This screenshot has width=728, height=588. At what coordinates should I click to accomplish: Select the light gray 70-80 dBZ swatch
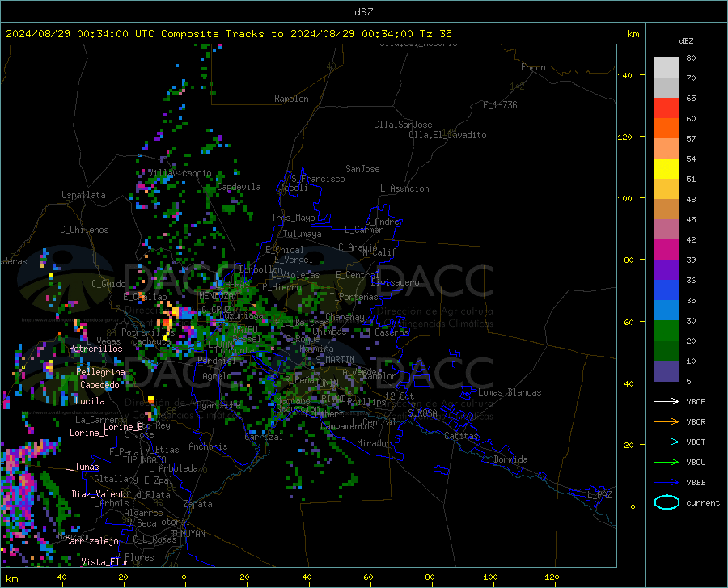[667, 68]
